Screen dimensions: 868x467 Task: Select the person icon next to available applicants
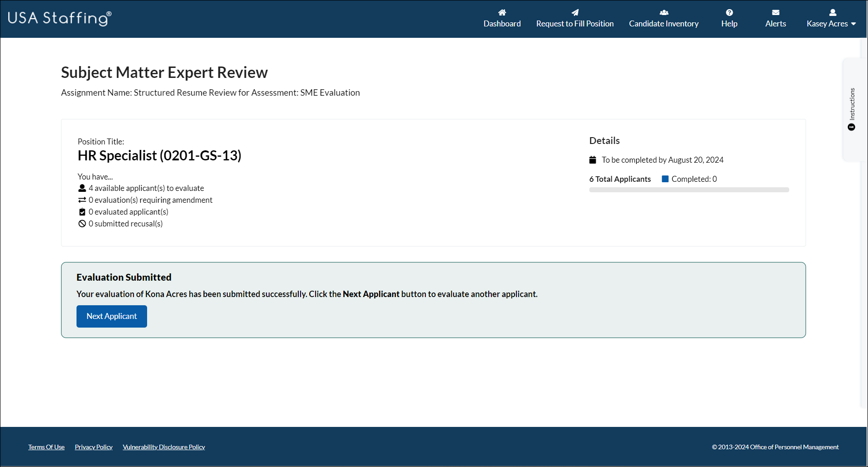(x=82, y=188)
